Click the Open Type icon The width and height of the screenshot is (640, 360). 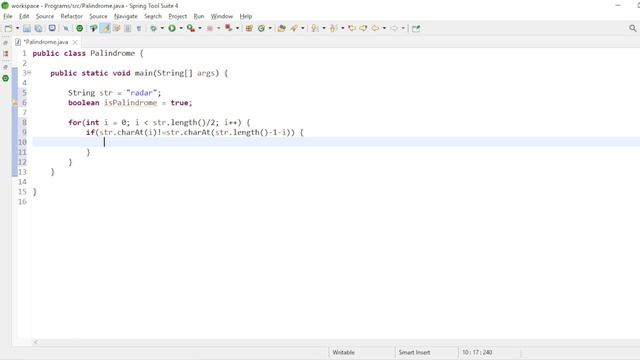(x=282, y=28)
